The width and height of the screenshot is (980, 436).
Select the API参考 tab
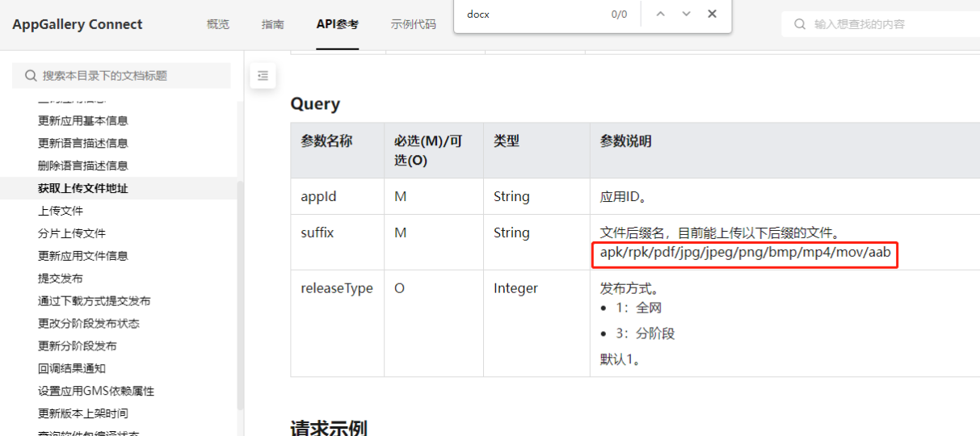(338, 24)
